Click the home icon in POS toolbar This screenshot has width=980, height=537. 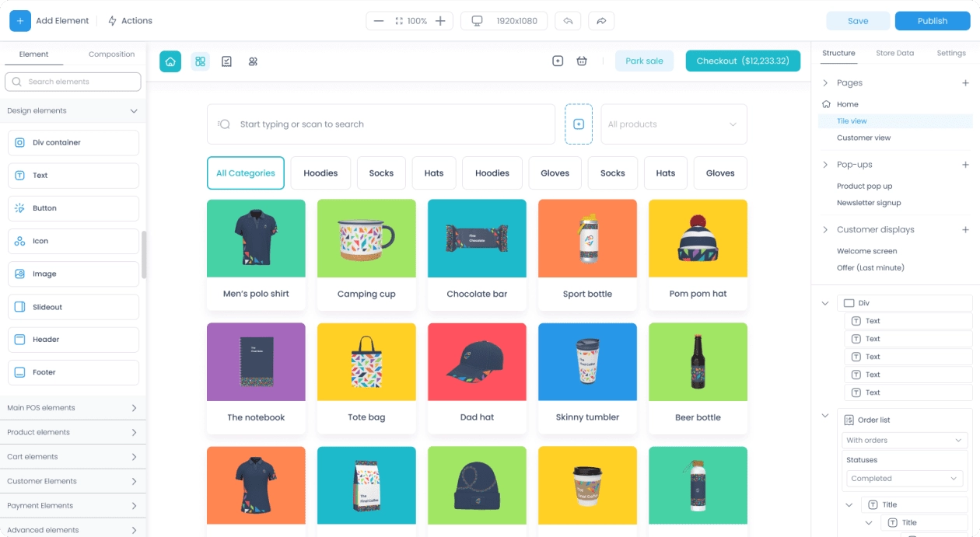coord(170,61)
